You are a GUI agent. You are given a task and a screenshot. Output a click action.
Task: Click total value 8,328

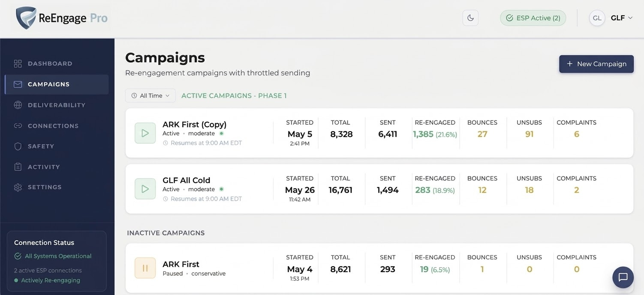pyautogui.click(x=341, y=134)
